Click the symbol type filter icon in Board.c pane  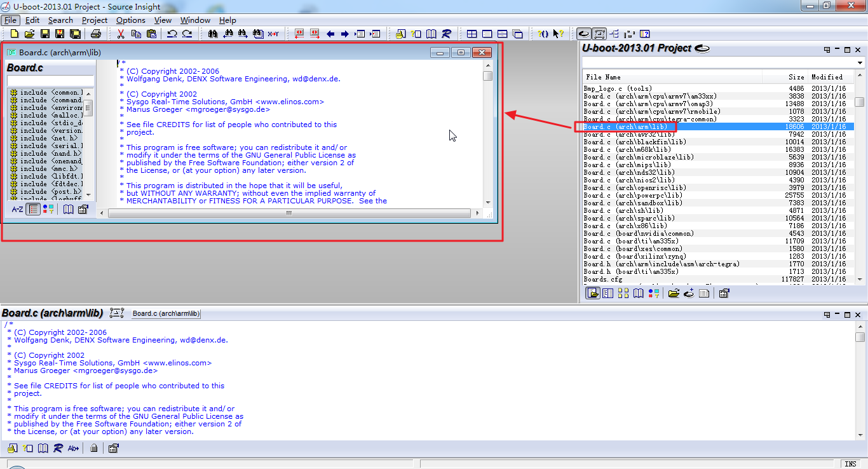click(x=48, y=209)
